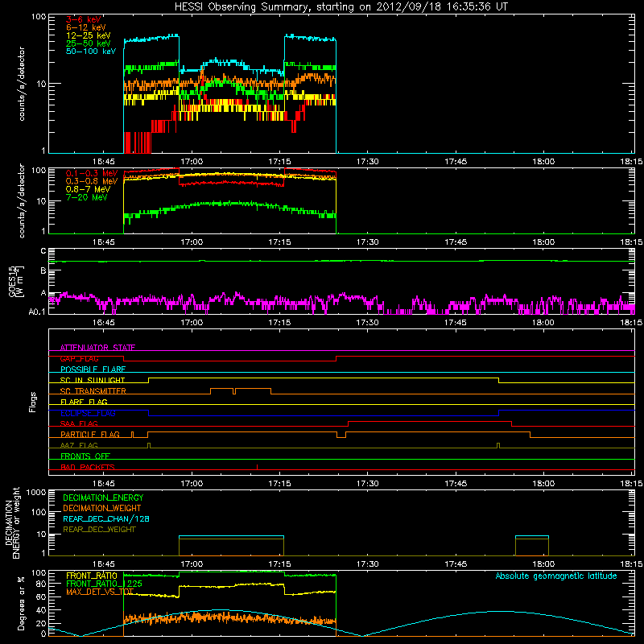
Task: Select the GAP_FLAG label
Action: coord(79,358)
